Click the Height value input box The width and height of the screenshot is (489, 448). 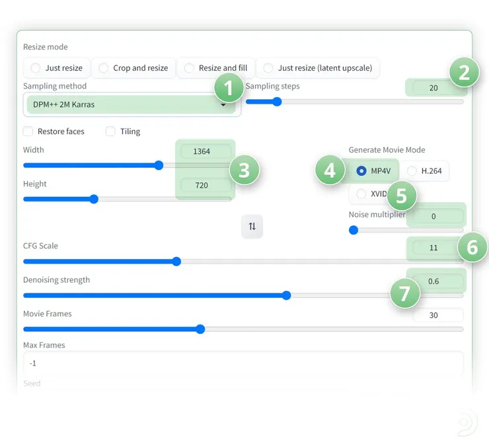(202, 186)
